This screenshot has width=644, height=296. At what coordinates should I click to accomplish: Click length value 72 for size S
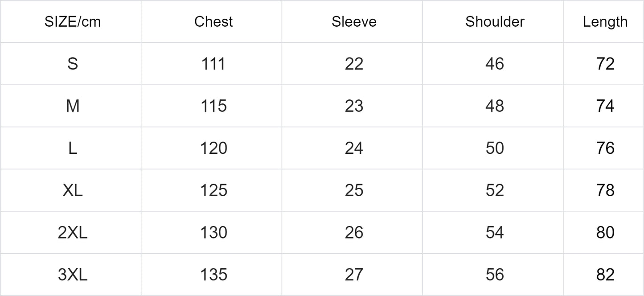click(605, 64)
